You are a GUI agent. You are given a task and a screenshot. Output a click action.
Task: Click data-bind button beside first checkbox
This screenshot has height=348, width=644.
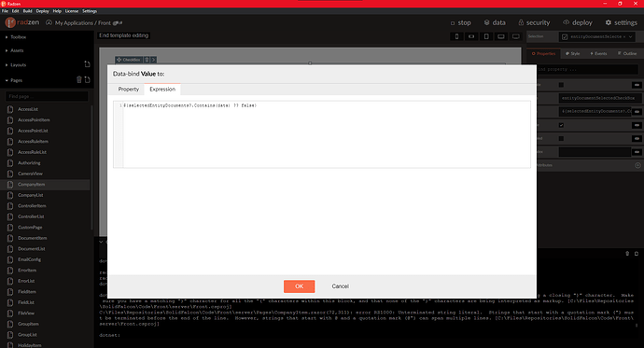637,85
